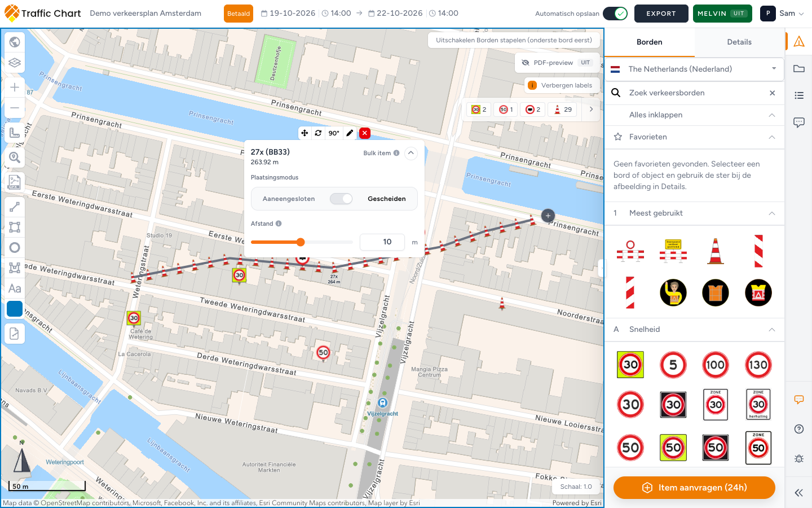
Task: Open the map layers tool
Action: (x=15, y=63)
